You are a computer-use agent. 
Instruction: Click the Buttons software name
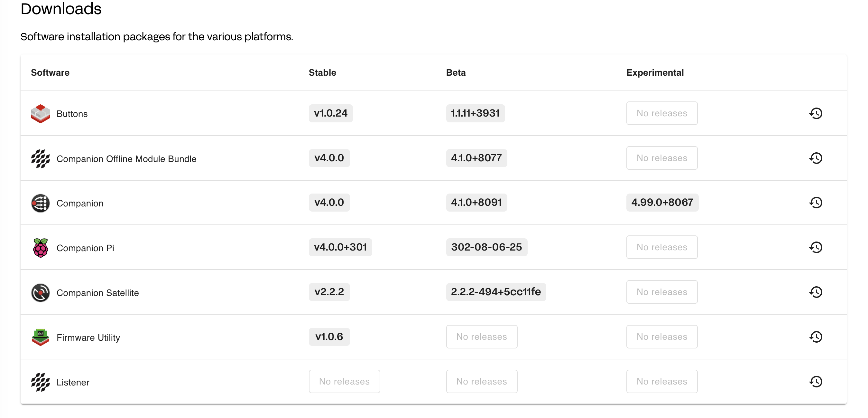tap(72, 114)
